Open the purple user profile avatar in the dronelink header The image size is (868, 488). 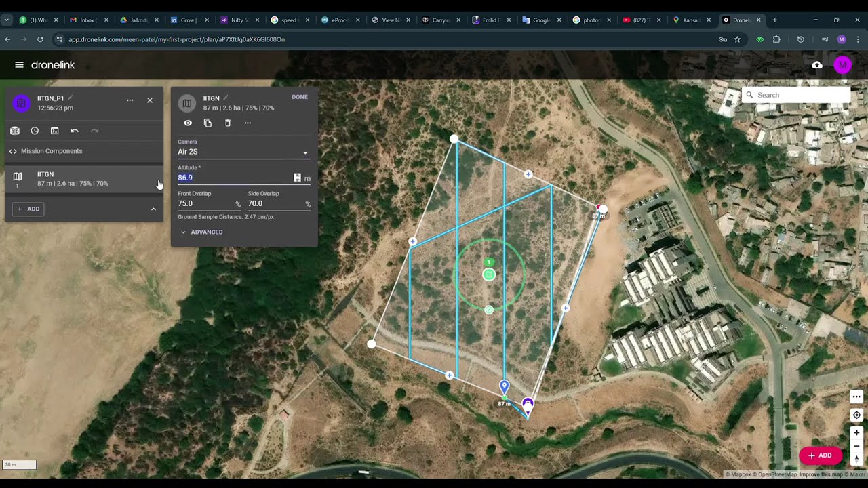pos(842,65)
